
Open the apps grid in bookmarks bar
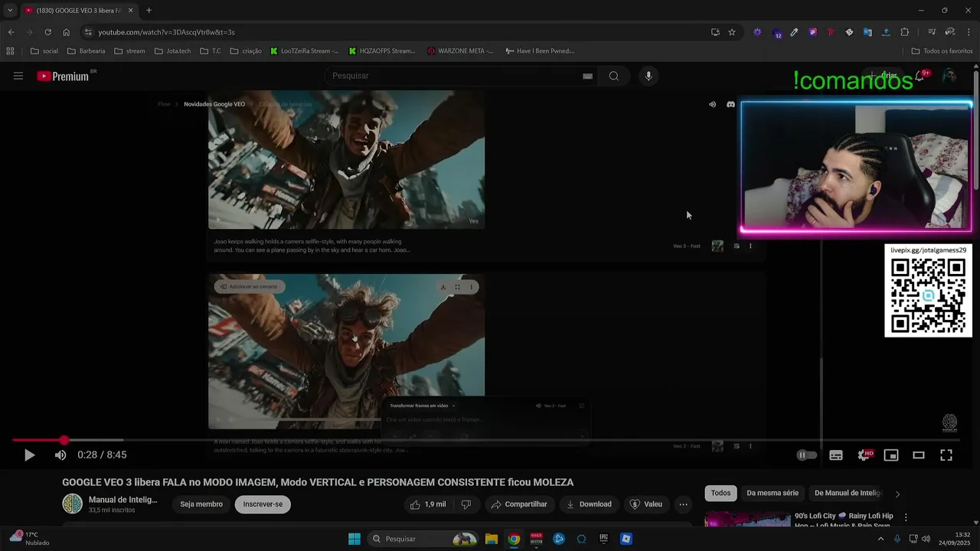(10, 51)
